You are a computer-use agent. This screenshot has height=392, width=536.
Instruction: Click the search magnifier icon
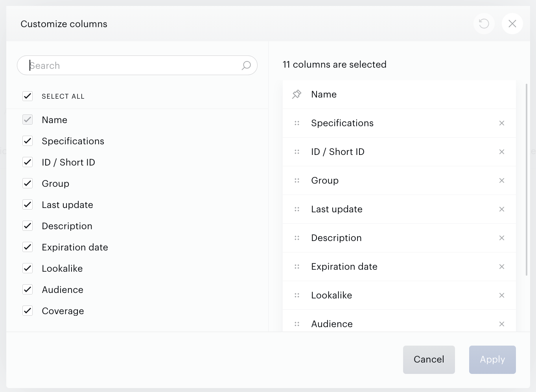pos(246,65)
